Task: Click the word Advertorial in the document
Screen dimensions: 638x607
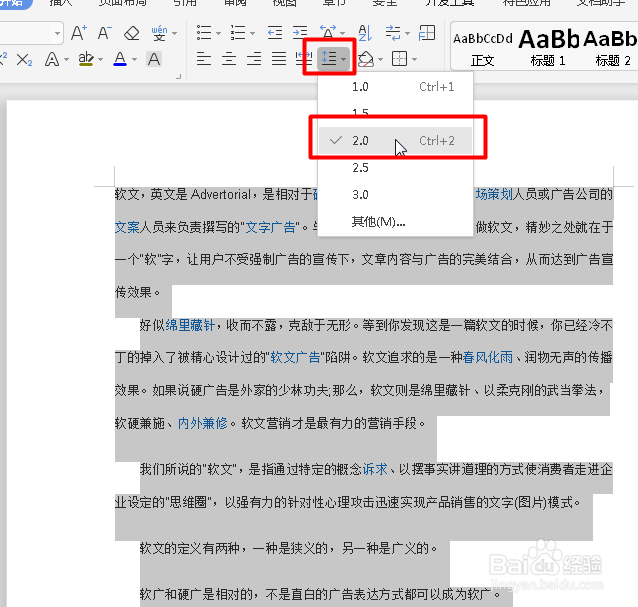Action: point(221,194)
